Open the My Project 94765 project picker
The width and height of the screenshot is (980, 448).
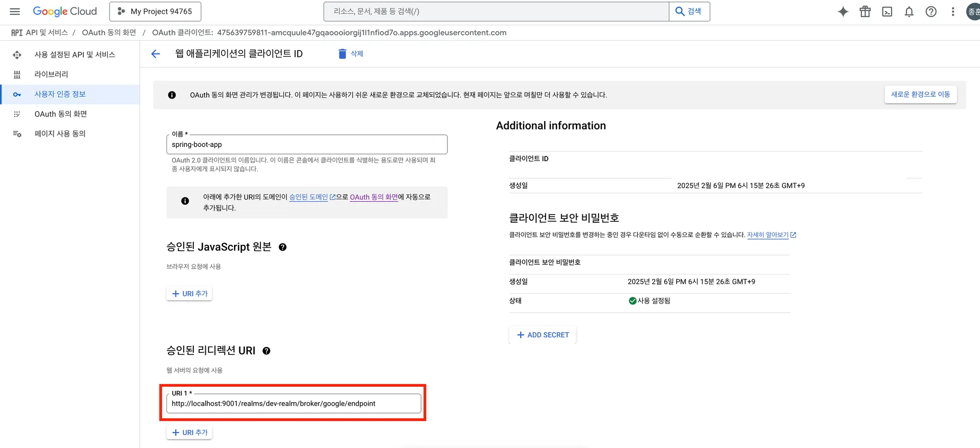(x=155, y=11)
